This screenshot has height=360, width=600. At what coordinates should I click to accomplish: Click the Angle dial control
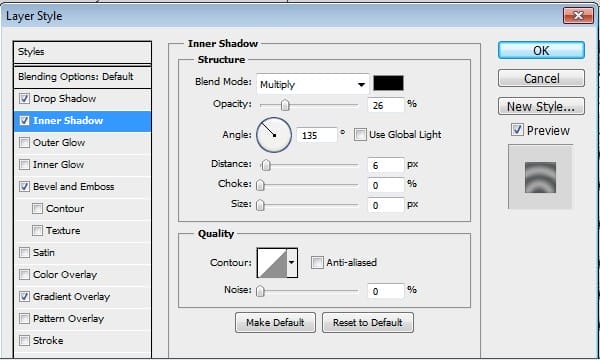point(274,135)
